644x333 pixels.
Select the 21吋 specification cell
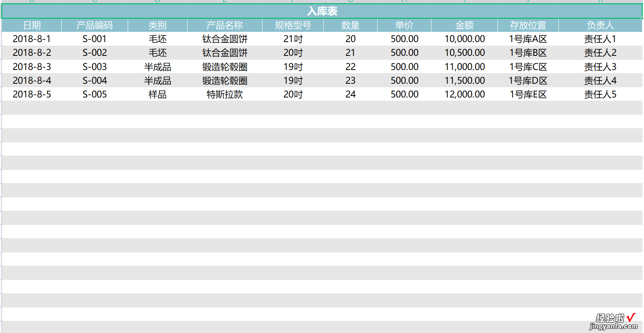pyautogui.click(x=293, y=39)
